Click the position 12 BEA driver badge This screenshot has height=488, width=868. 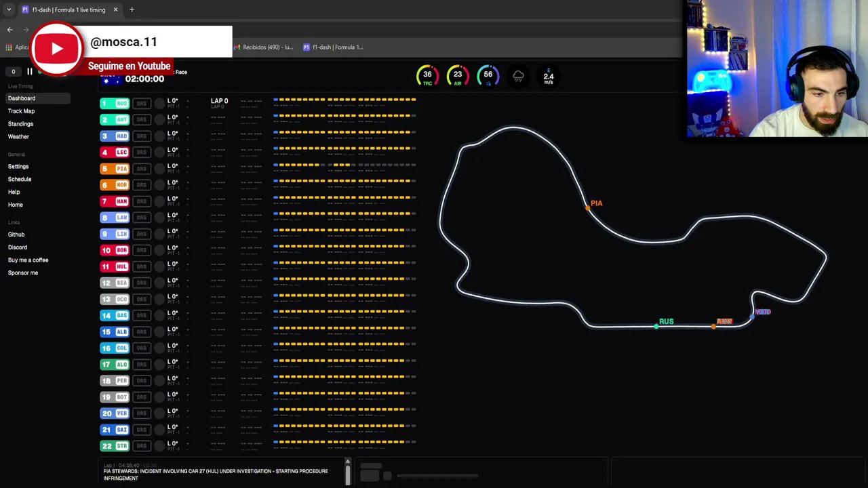(x=115, y=283)
